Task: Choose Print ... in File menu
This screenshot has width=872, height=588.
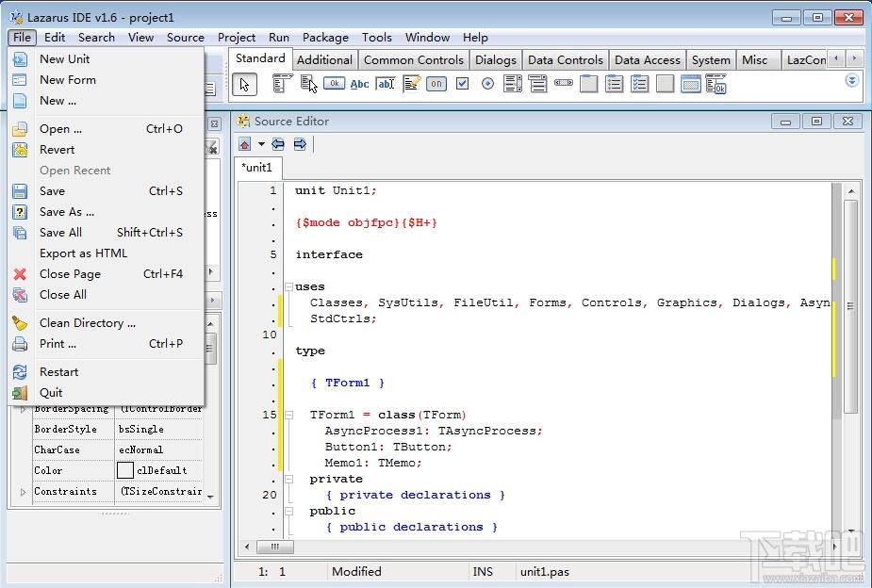Action: coord(107,343)
